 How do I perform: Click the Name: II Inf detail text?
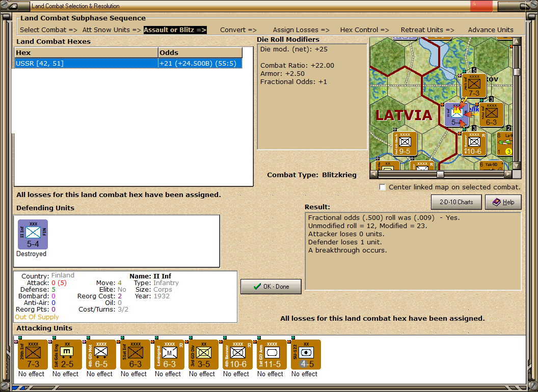pos(150,276)
